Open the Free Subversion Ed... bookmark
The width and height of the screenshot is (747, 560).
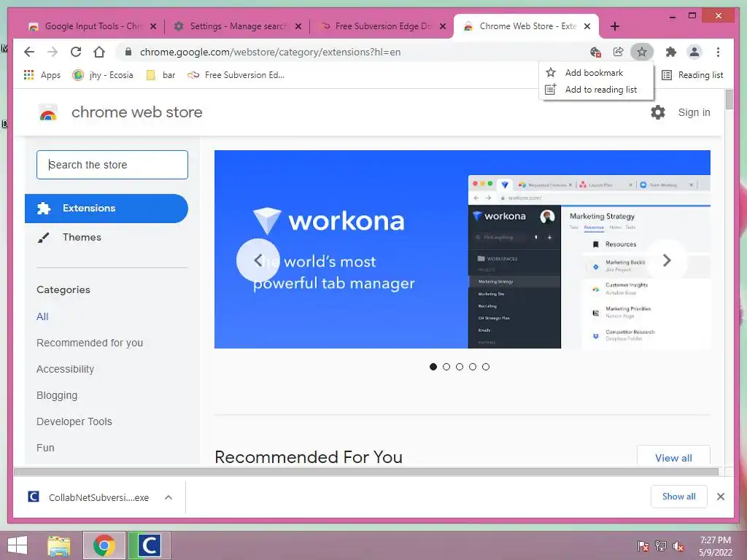click(x=236, y=75)
